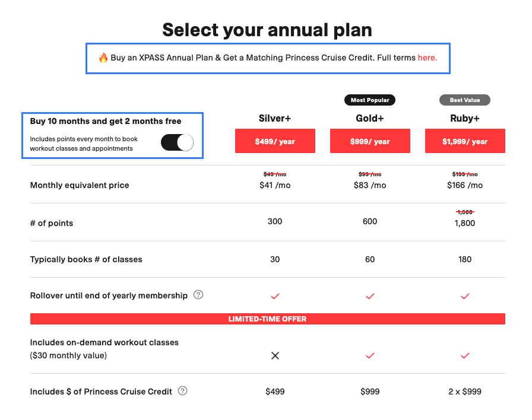
Task: Click Silver+ on-demand X mark
Action: [275, 355]
